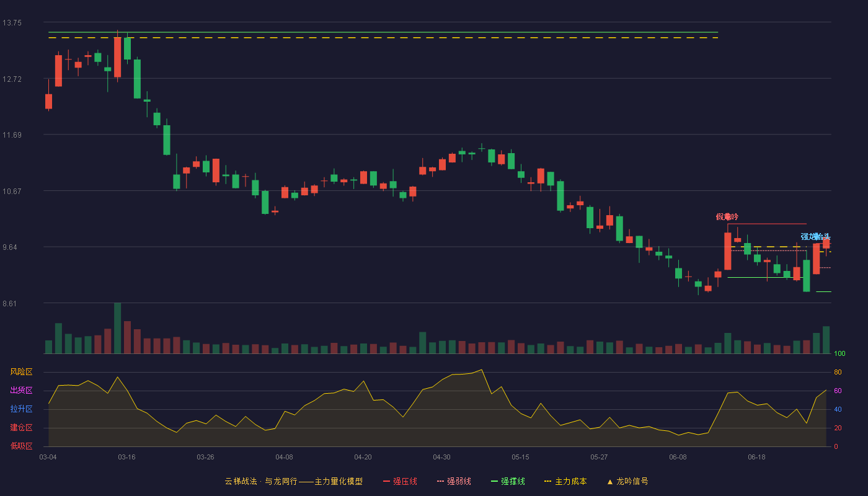Image resolution: width=868 pixels, height=496 pixels.
Task: Toggle the 强弱线 legend label
Action: pyautogui.click(x=459, y=481)
